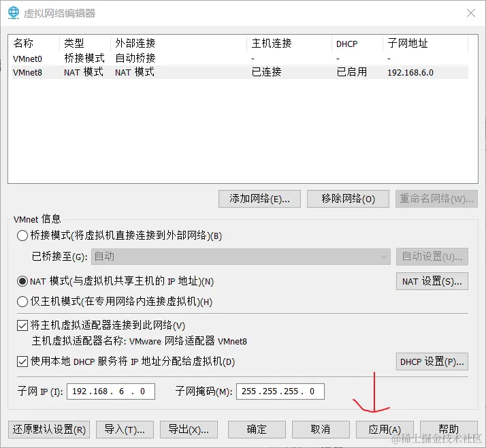Image resolution: width=486 pixels, height=448 pixels.
Task: Select the 仅主机模式 radio button
Action: [22, 302]
